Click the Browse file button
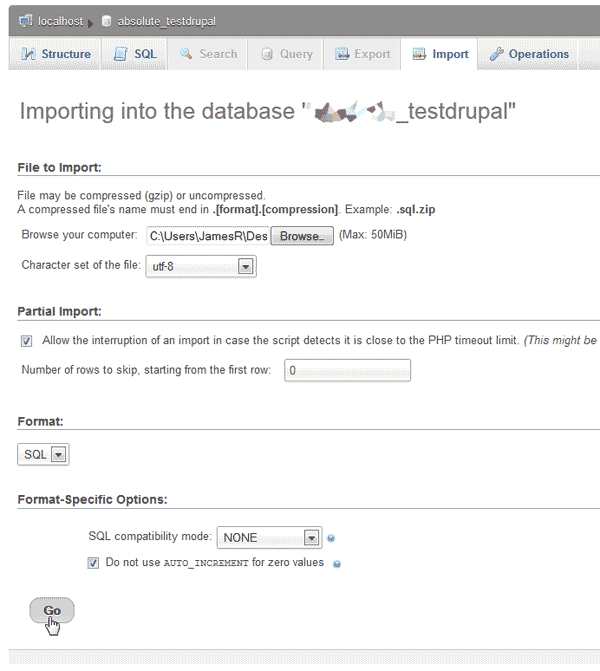This screenshot has height=671, width=600. 301,236
